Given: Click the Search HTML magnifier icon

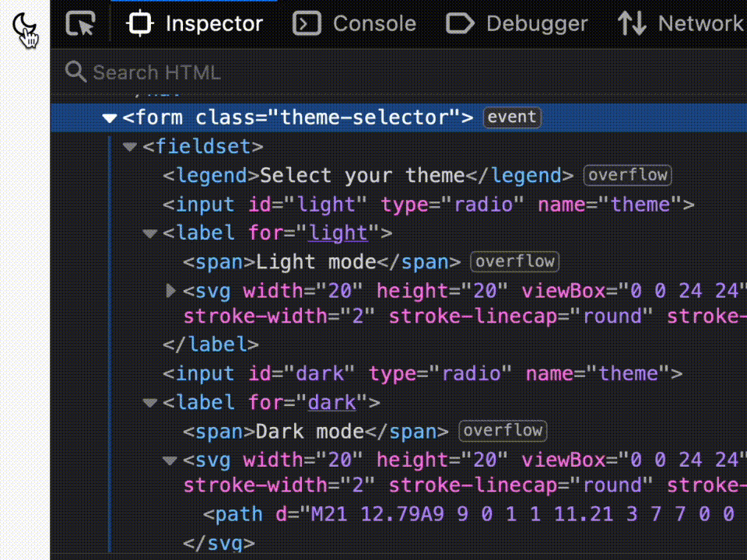Looking at the screenshot, I should point(75,72).
